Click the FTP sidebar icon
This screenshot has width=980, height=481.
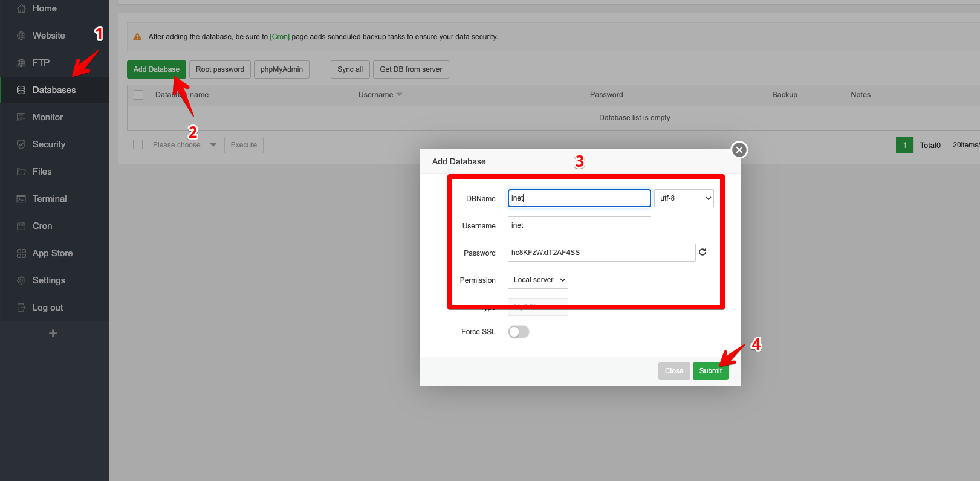pyautogui.click(x=21, y=63)
